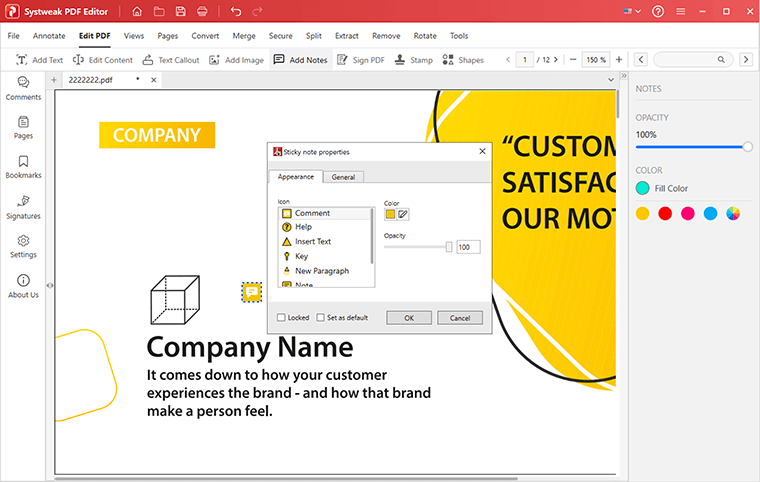The image size is (760, 482).
Task: Select the Appearance tab in dialog
Action: (x=296, y=177)
